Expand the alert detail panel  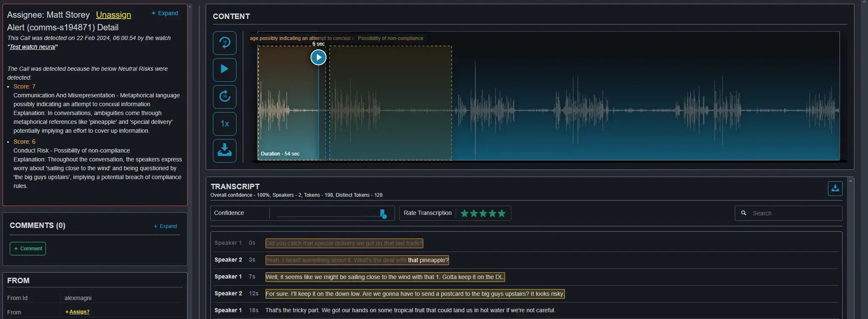(x=165, y=13)
